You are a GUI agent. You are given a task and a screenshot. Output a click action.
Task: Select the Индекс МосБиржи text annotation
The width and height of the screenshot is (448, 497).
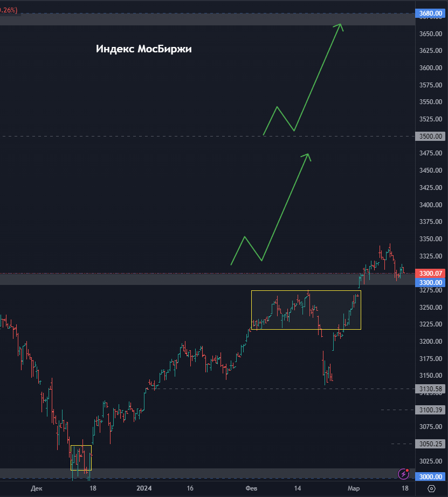[x=144, y=49]
